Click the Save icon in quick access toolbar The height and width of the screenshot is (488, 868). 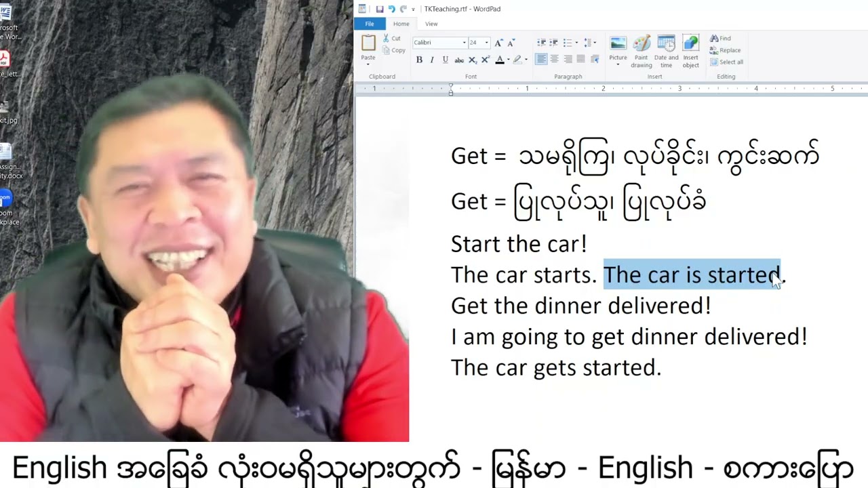[x=380, y=9]
